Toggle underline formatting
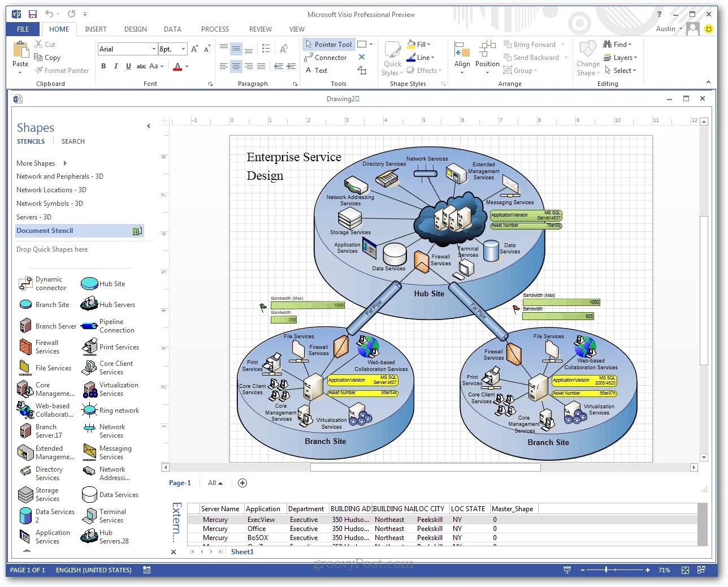Image resolution: width=728 pixels, height=587 pixels. pos(128,66)
